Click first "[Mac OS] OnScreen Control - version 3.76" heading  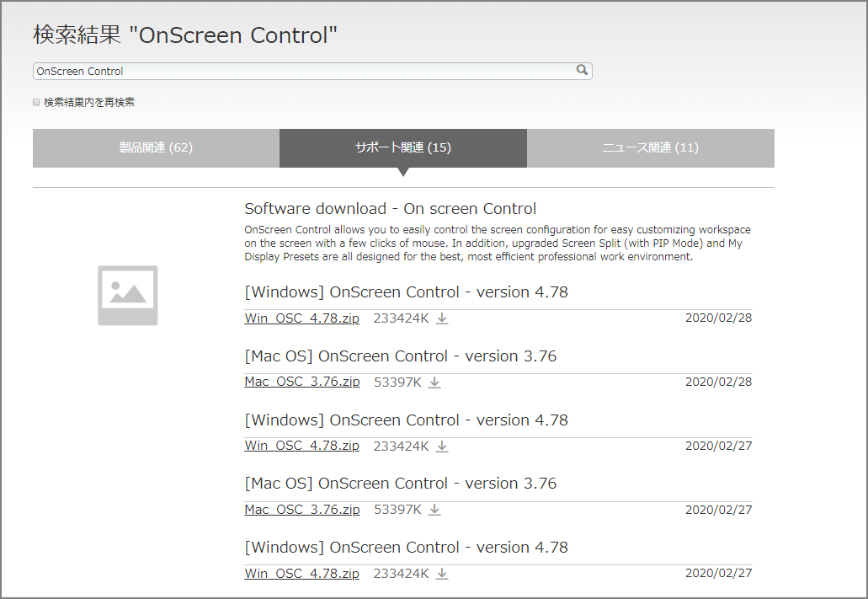[x=400, y=356]
